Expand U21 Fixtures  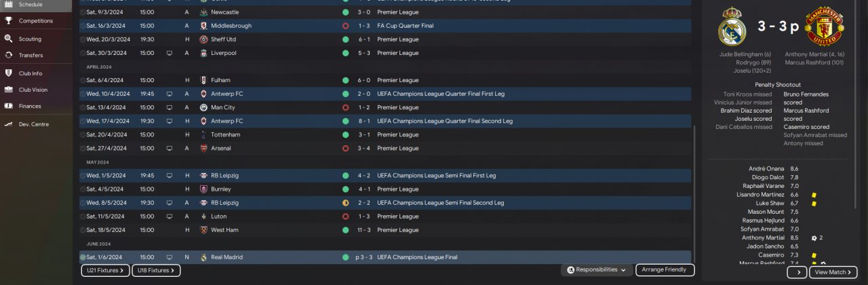point(104,271)
